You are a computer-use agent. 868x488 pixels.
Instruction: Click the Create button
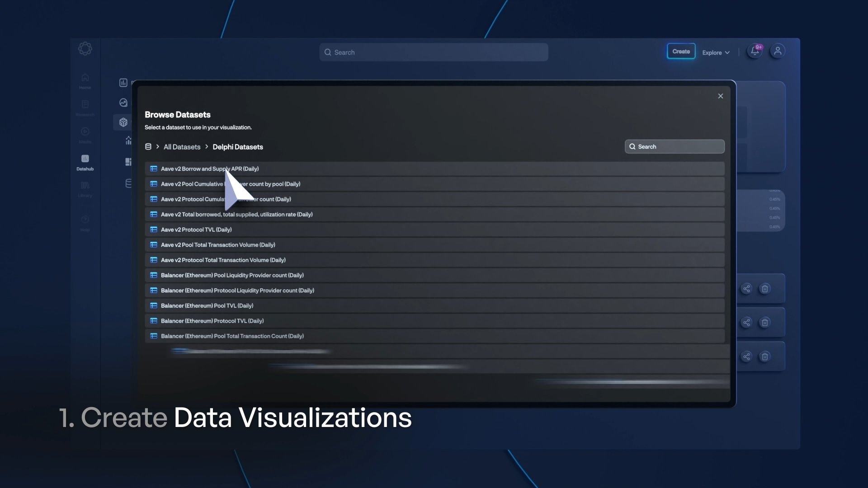pos(681,52)
